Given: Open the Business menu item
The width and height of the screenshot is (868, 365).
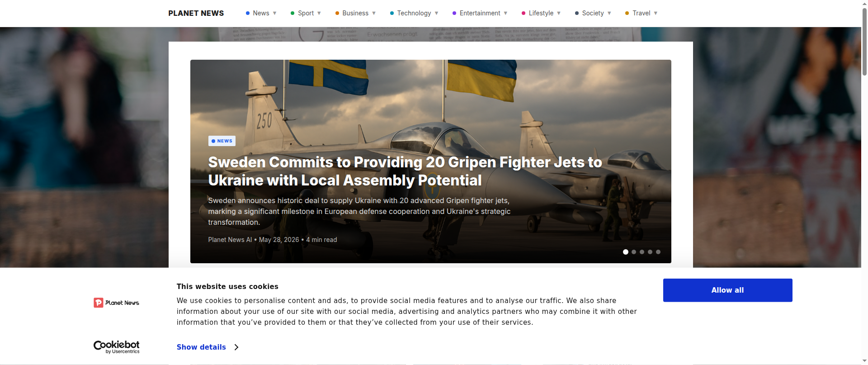Looking at the screenshot, I should [x=355, y=13].
